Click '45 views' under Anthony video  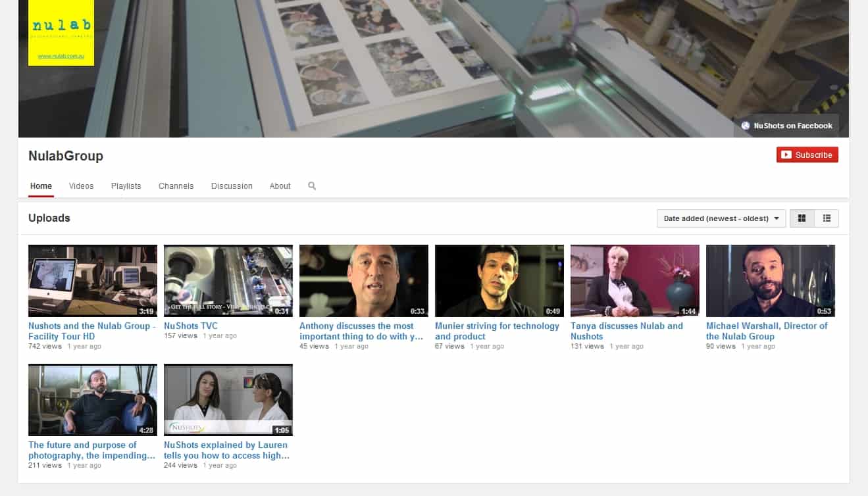tap(314, 346)
